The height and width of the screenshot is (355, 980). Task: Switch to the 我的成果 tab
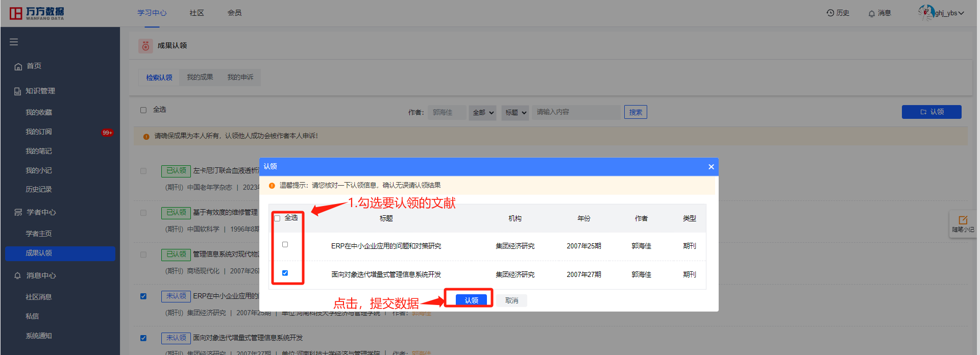coord(200,77)
